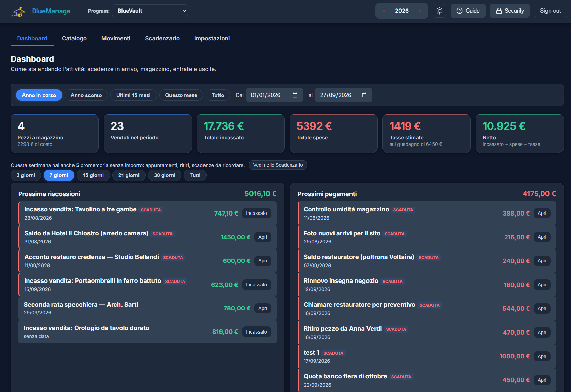Switch to the Catalogo tab
Viewport: 571px width, 392px height.
coord(74,38)
